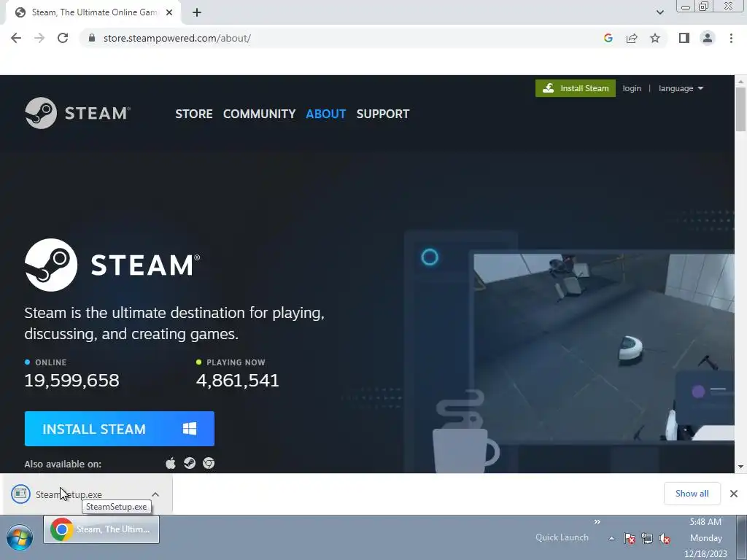Click the large blue INSTALL STEAM button
This screenshot has height=560, width=747.
[x=119, y=429]
